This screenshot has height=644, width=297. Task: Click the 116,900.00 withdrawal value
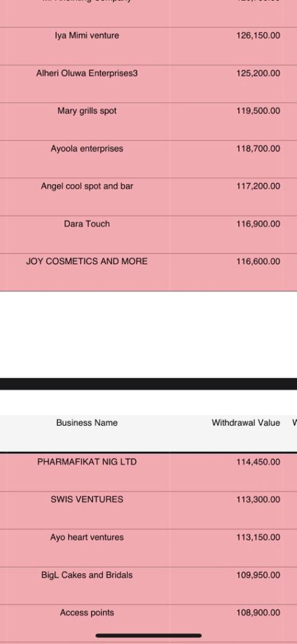(259, 224)
